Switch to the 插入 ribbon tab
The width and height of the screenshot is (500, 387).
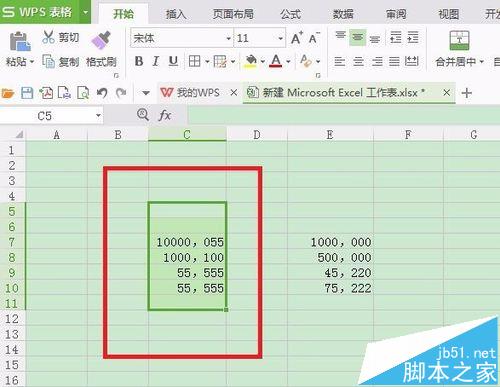[176, 14]
